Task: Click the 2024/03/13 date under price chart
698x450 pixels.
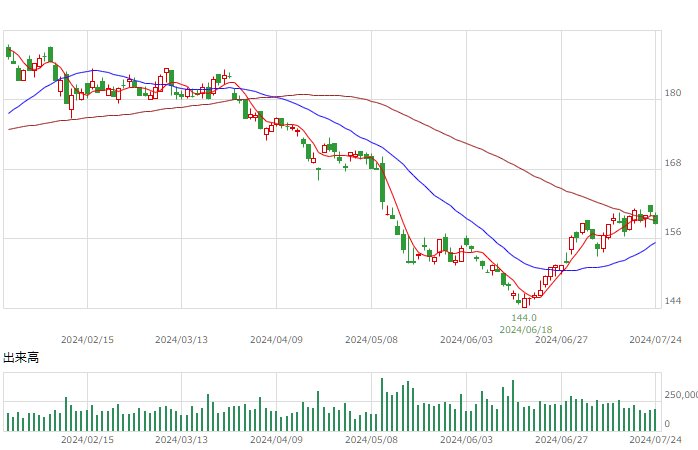Action: (181, 340)
